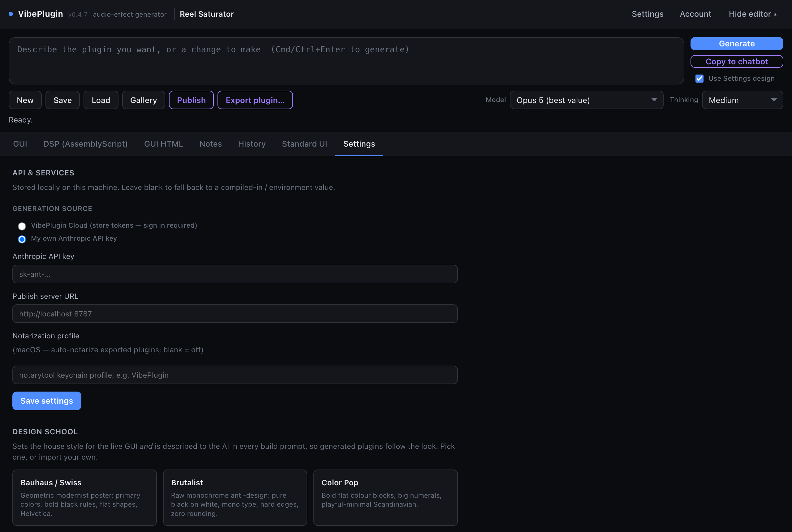The image size is (792, 532).
Task: Open the DSP (AssemblyScript) tab
Action: click(x=85, y=144)
